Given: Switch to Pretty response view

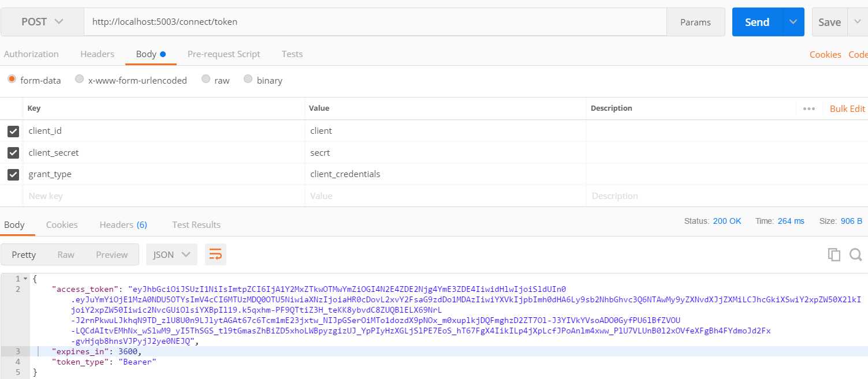Looking at the screenshot, I should coord(24,254).
